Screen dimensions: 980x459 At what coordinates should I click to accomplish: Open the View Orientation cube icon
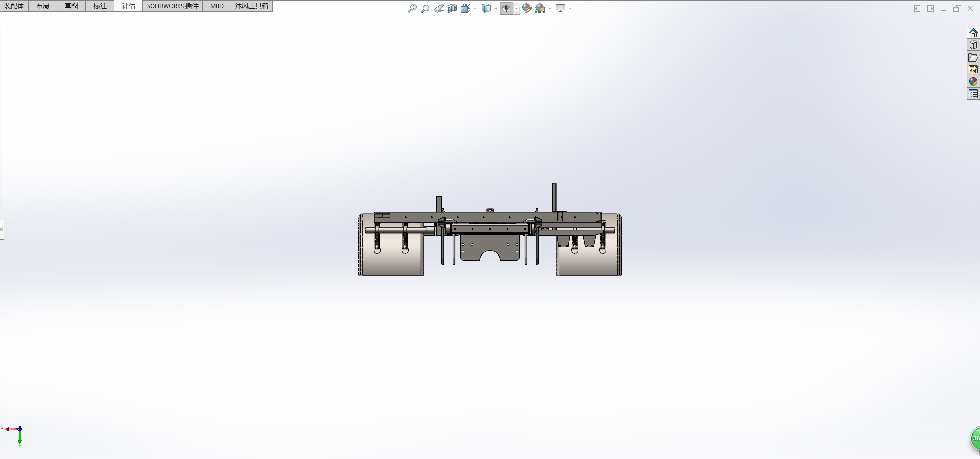pyautogui.click(x=465, y=8)
